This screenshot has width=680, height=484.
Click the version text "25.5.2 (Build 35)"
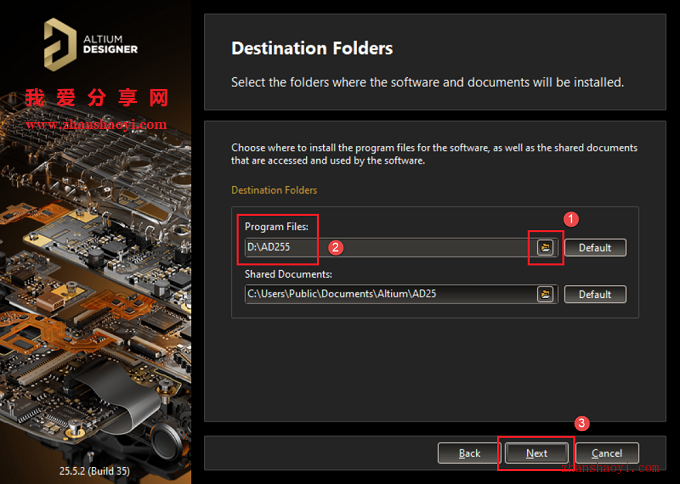(95, 471)
